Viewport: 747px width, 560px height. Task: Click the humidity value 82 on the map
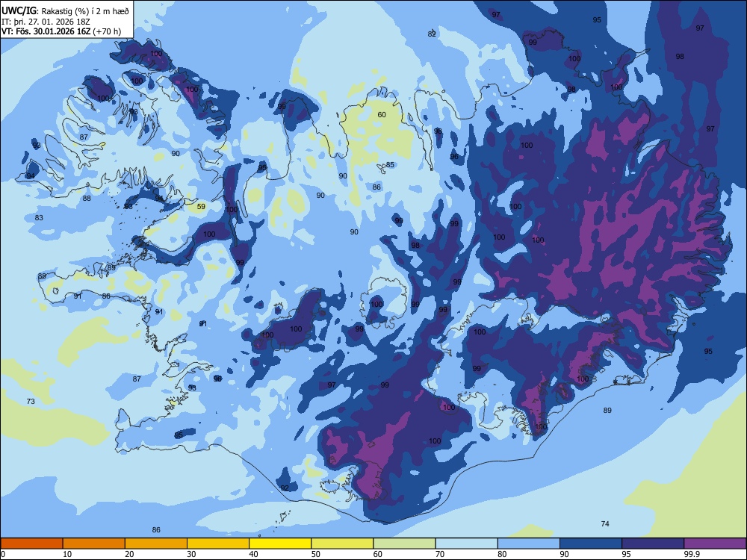(432, 34)
